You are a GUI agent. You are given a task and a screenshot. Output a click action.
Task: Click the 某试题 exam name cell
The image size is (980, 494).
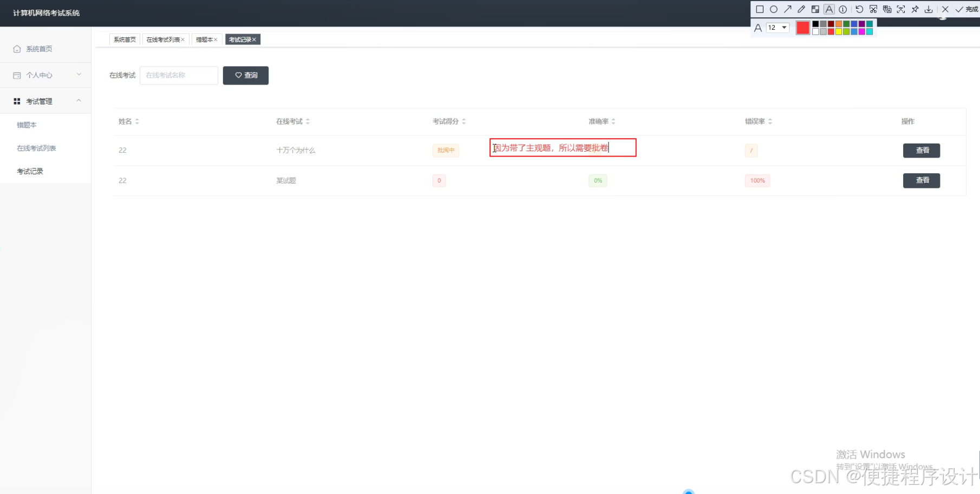(286, 180)
